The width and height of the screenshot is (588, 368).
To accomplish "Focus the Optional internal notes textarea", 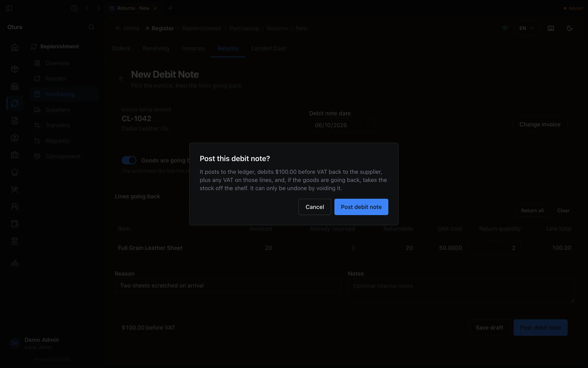I will [461, 290].
